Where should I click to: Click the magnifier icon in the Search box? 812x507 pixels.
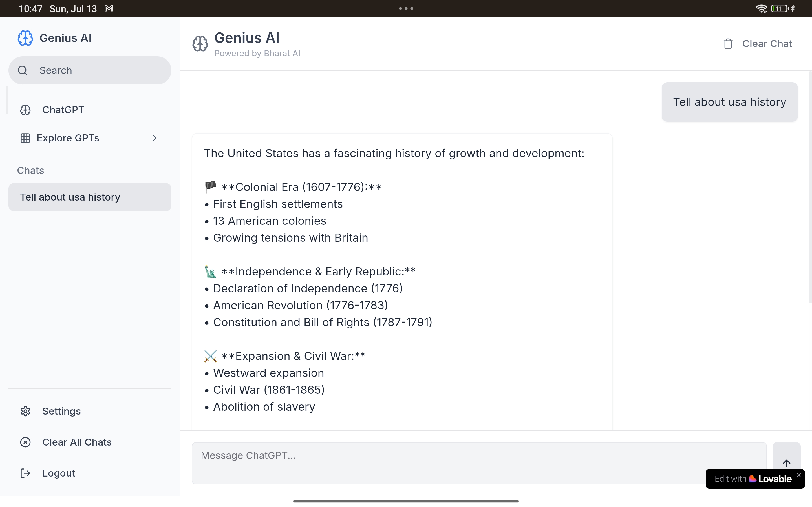pos(23,70)
